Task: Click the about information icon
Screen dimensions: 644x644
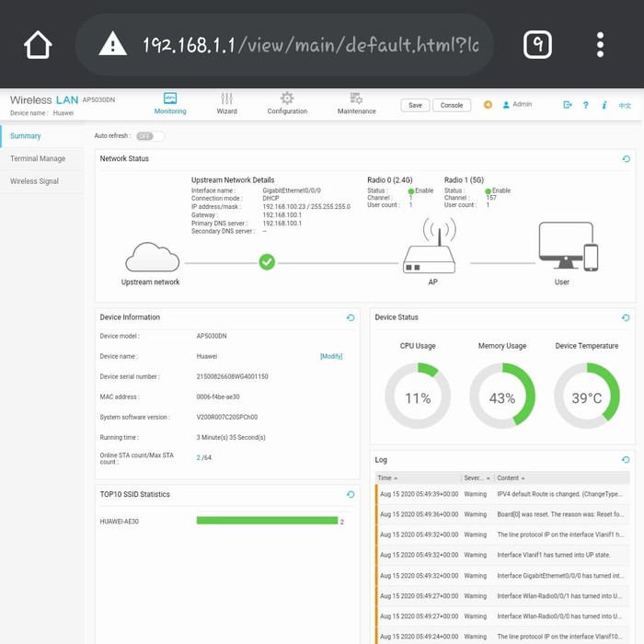Action: click(x=604, y=105)
